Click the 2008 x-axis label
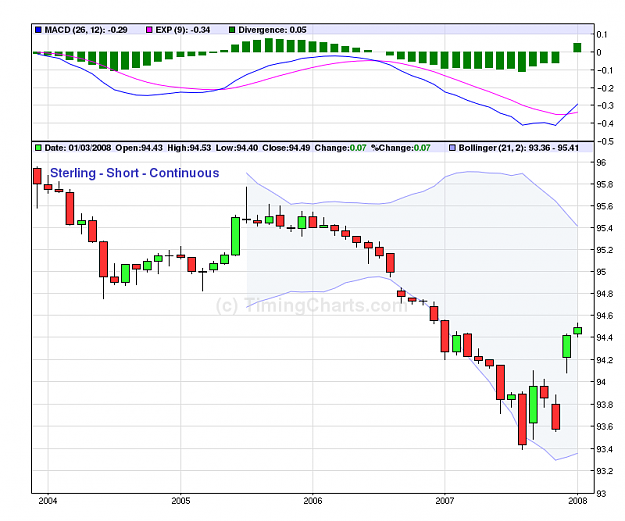 click(578, 501)
